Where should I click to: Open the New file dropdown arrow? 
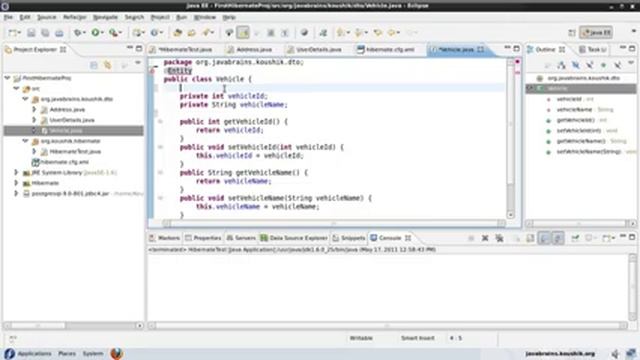(x=20, y=33)
